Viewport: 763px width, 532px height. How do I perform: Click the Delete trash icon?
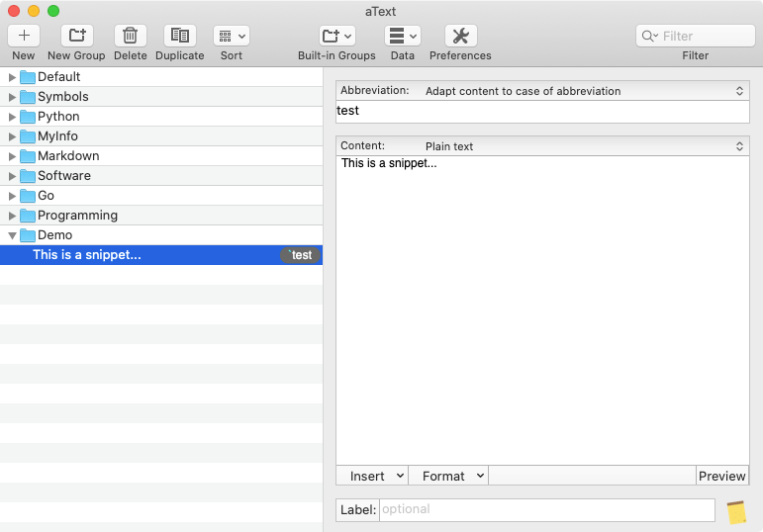[x=130, y=36]
